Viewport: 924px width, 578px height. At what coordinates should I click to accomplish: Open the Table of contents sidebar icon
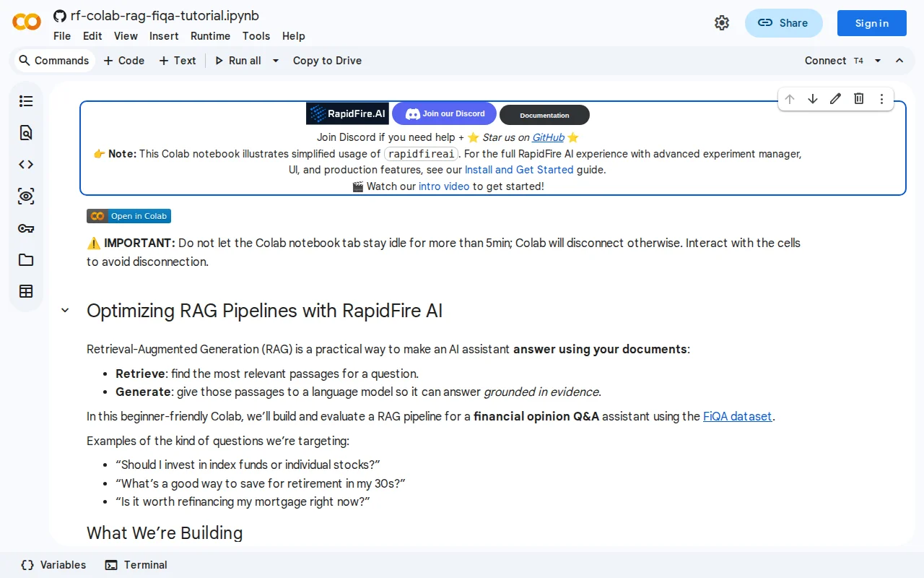click(26, 101)
